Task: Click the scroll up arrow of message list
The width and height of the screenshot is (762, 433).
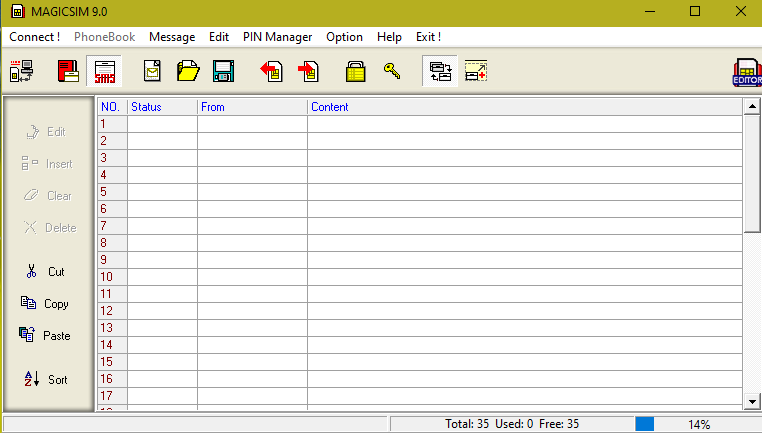Action: pyautogui.click(x=752, y=106)
